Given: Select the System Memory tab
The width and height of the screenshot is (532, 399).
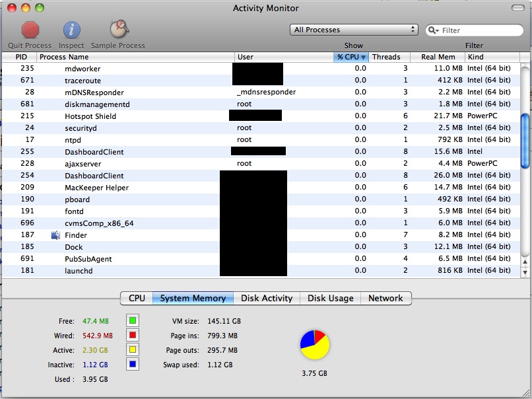Looking at the screenshot, I should click(193, 298).
